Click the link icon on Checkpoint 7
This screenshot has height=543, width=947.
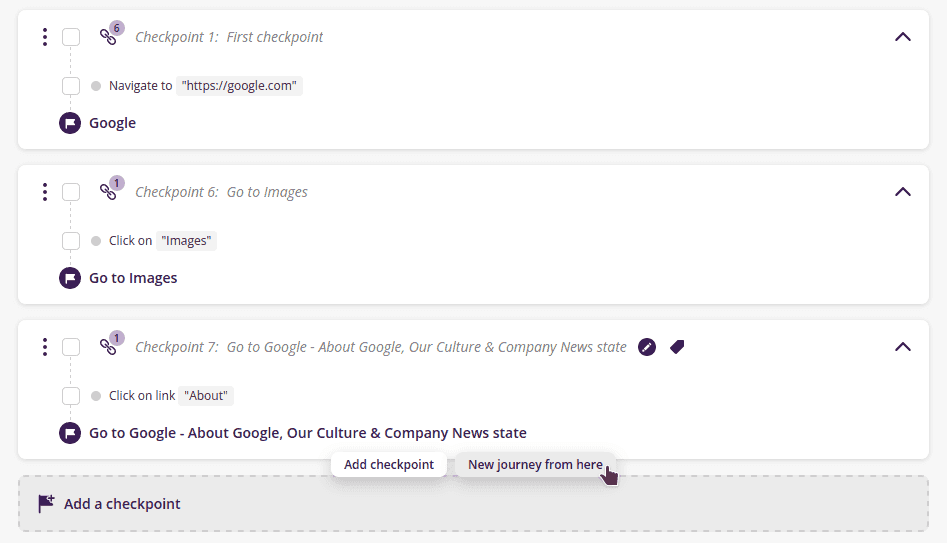pyautogui.click(x=108, y=347)
